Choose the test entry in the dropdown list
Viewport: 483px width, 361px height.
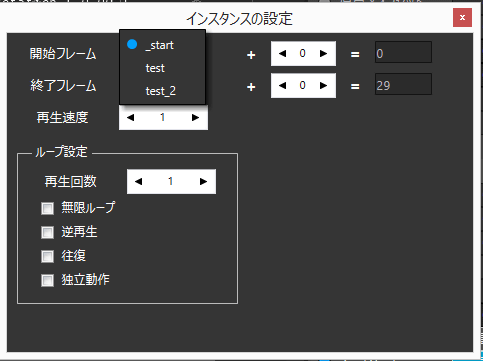click(162, 68)
